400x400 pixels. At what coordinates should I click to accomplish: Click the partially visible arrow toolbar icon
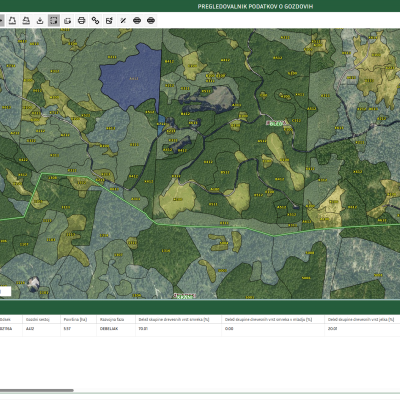click(x=1, y=21)
